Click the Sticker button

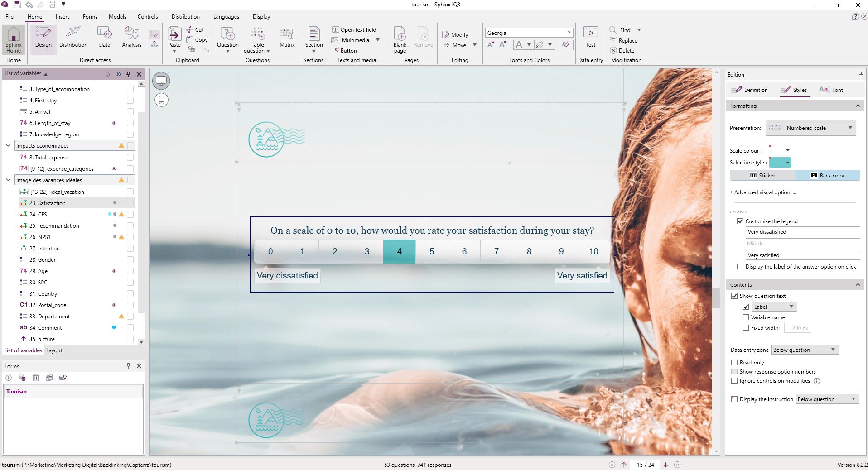(x=763, y=175)
